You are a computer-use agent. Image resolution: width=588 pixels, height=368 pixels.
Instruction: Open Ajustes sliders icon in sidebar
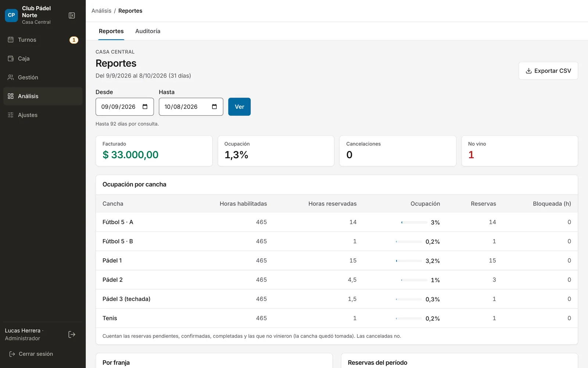[11, 115]
